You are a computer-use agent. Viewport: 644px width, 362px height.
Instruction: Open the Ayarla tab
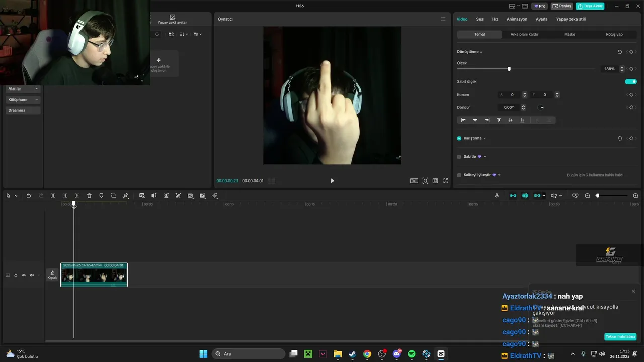(542, 19)
